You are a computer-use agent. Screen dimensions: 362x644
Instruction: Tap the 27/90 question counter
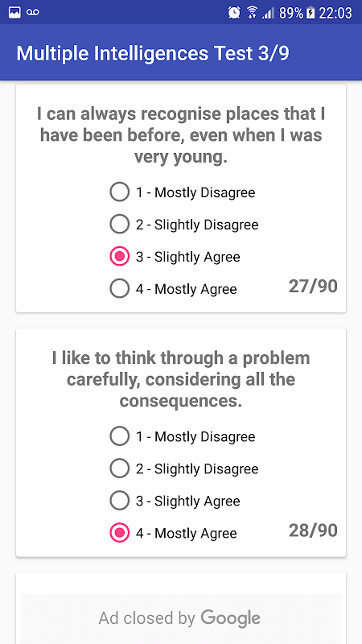point(313,286)
